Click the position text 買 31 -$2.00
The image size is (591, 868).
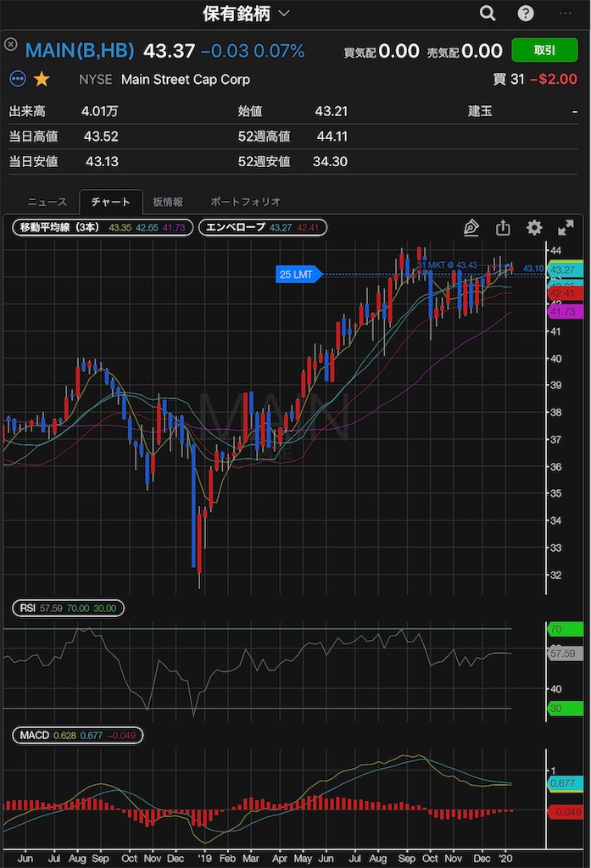(x=535, y=79)
